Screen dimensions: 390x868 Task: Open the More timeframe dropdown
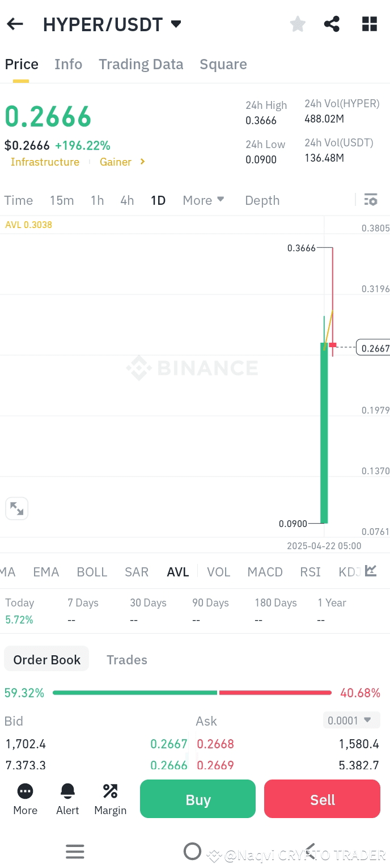(x=203, y=200)
